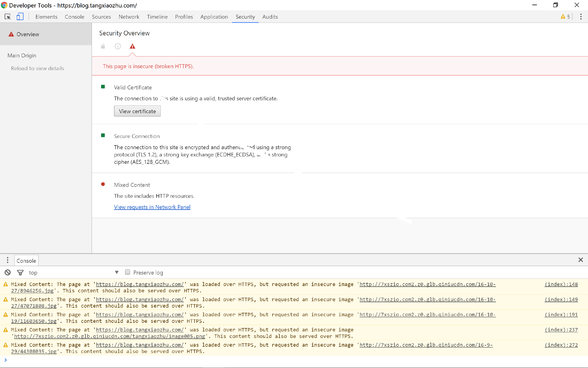This screenshot has height=368, width=588.
Task: Click the console prompt input line
Action: pyautogui.click(x=287, y=360)
